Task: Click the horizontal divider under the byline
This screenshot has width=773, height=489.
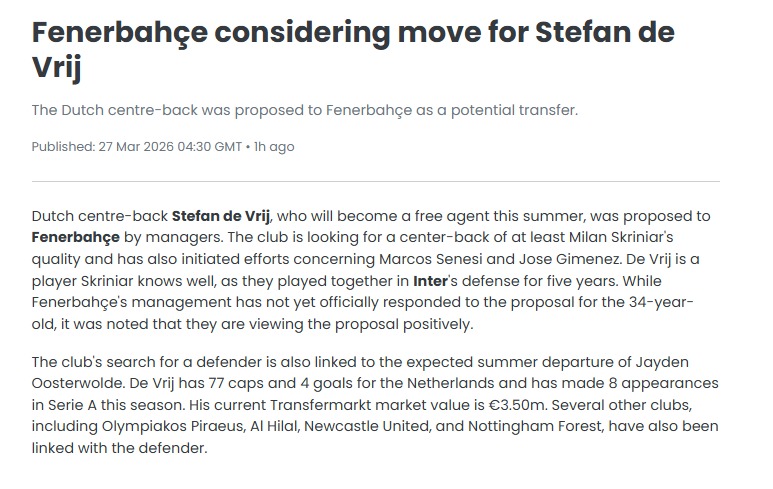Action: (x=375, y=181)
